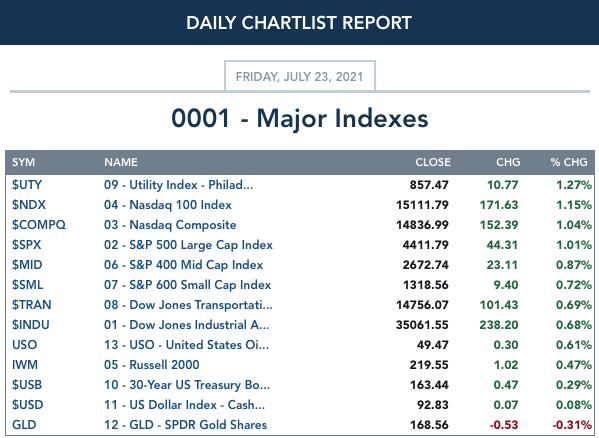This screenshot has width=599, height=438.
Task: Click the US Dollar Index name link
Action: [184, 405]
